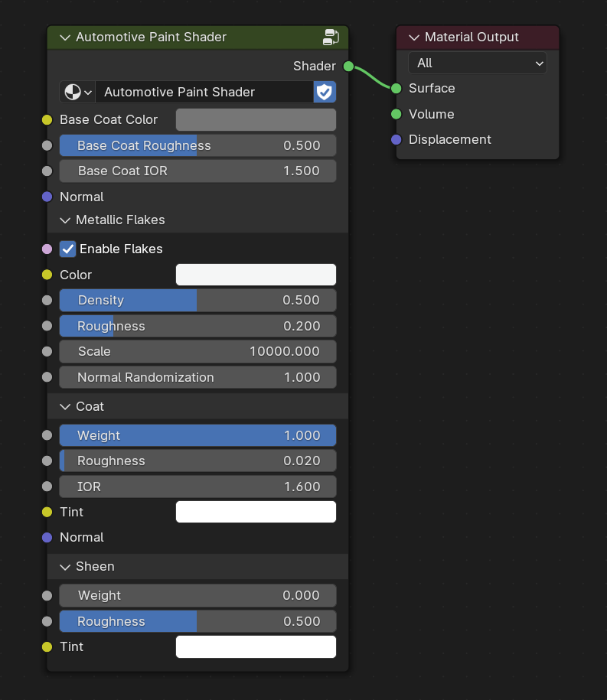The width and height of the screenshot is (607, 700).
Task: Click the Enable Flakes pink socket
Action: click(x=47, y=249)
